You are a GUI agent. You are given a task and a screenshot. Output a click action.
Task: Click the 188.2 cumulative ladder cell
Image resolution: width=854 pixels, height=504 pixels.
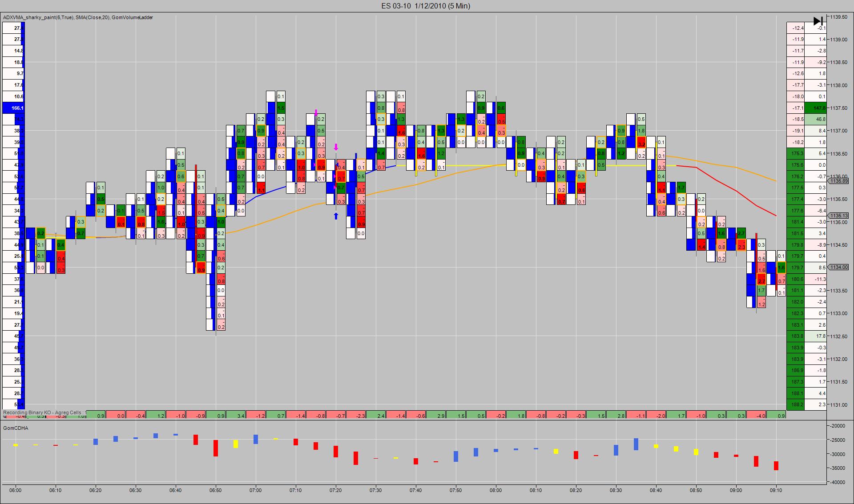pos(795,404)
